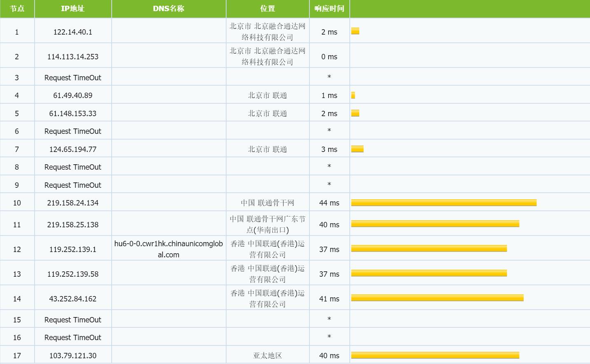Click the yellow latency bar for node 14
The image size is (590, 364).
(437, 298)
